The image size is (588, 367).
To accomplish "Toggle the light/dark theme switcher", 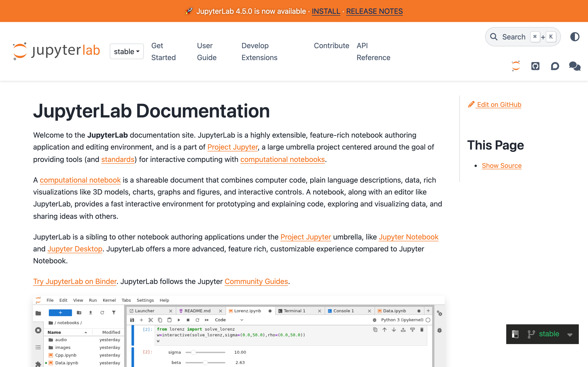I will click(x=575, y=37).
